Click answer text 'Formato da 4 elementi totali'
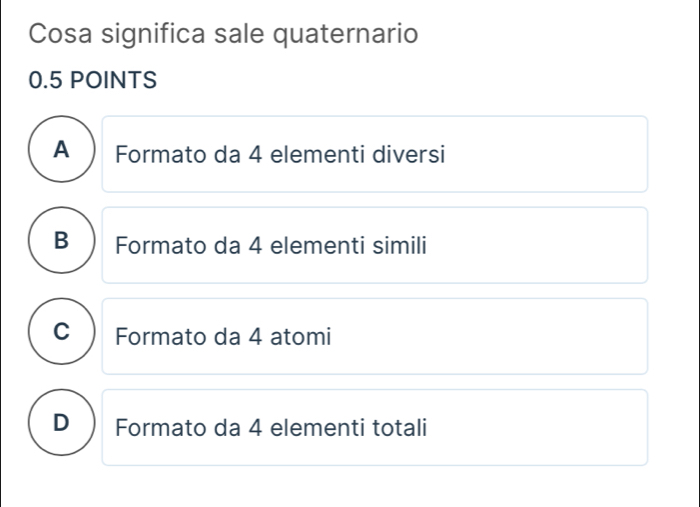 pyautogui.click(x=272, y=428)
